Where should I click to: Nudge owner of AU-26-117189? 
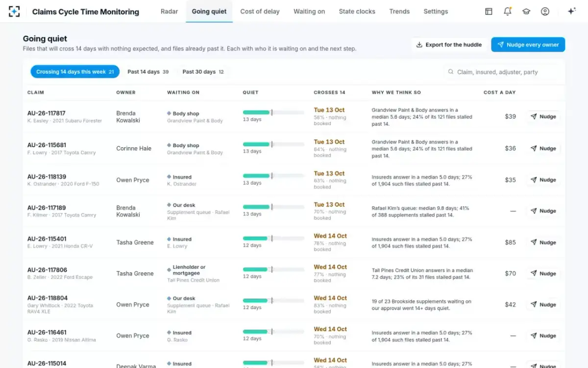[x=543, y=211]
